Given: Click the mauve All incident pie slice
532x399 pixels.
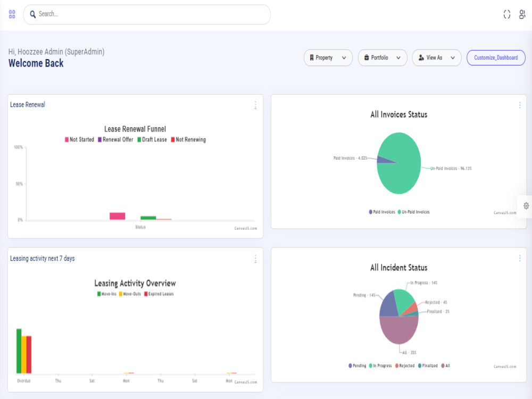Looking at the screenshot, I should click(x=399, y=330).
